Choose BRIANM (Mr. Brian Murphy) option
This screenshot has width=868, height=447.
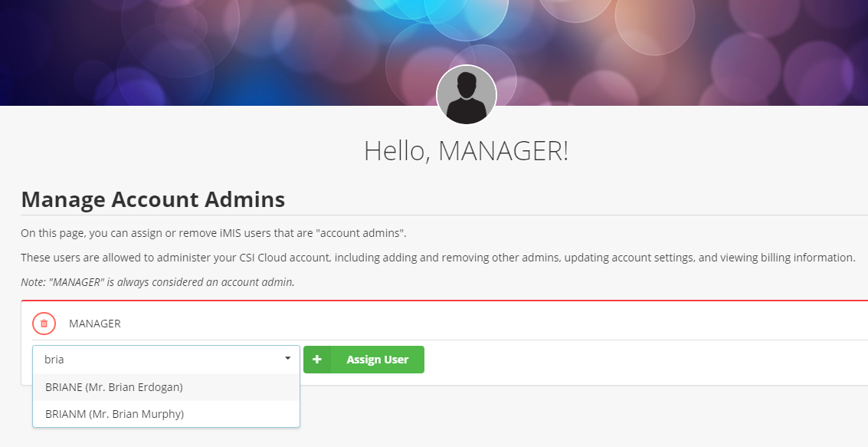(x=114, y=414)
